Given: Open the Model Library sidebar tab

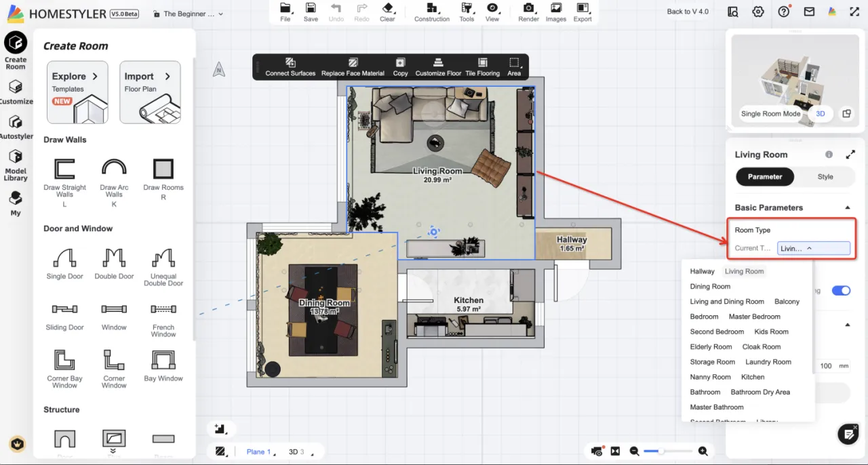Looking at the screenshot, I should (16, 165).
